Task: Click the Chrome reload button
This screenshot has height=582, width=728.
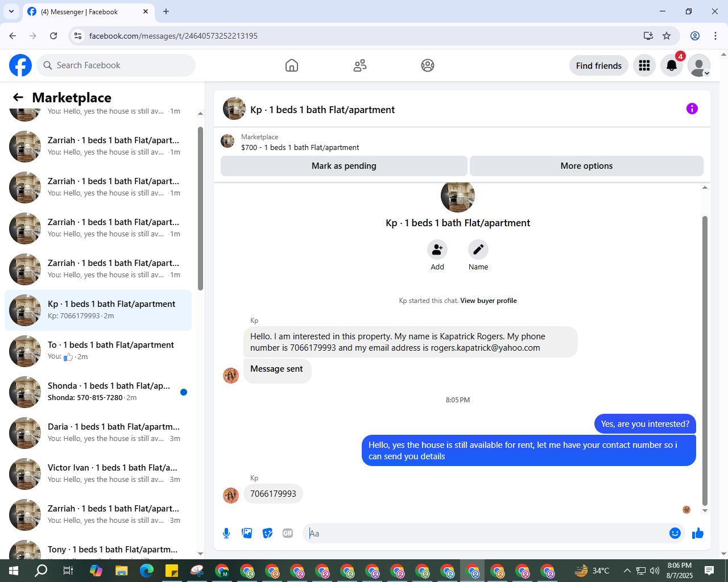Action: (x=53, y=36)
